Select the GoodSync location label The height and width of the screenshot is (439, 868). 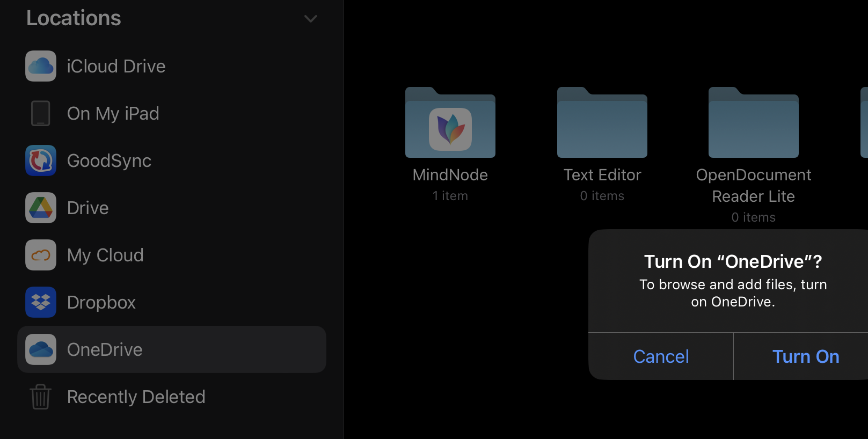[109, 161]
